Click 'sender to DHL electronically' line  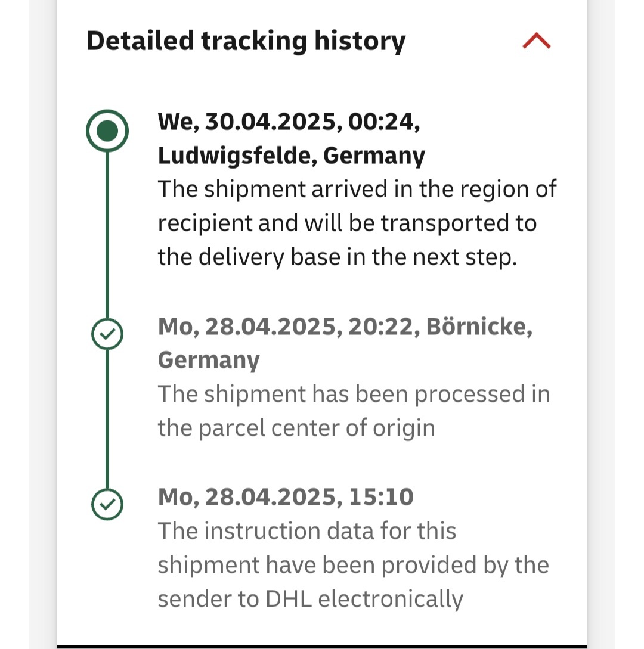click(x=310, y=598)
